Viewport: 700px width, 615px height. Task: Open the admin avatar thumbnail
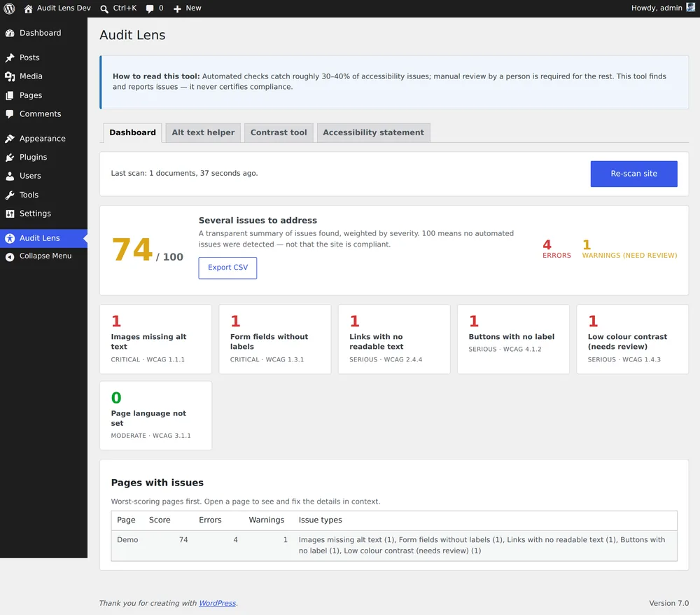click(x=690, y=8)
